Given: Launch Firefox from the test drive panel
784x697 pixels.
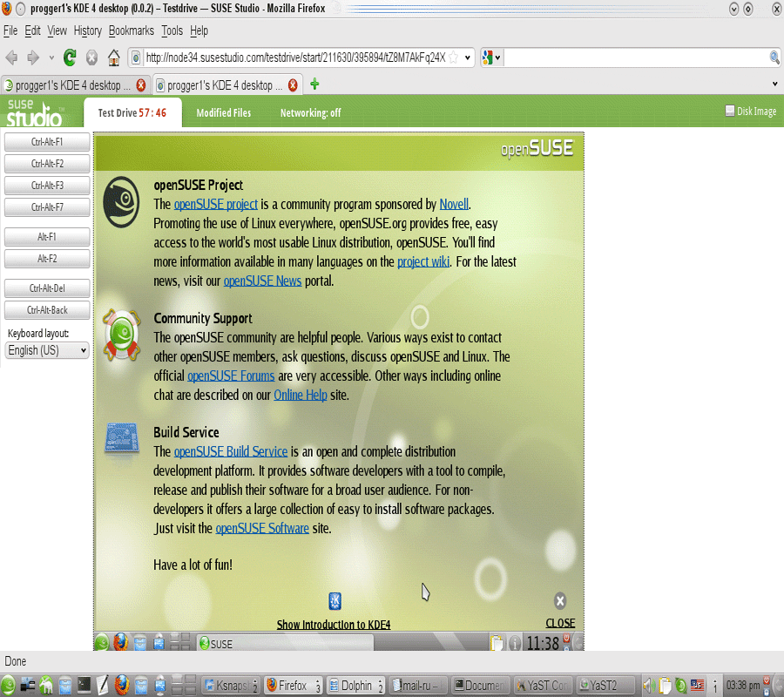Looking at the screenshot, I should point(120,642).
